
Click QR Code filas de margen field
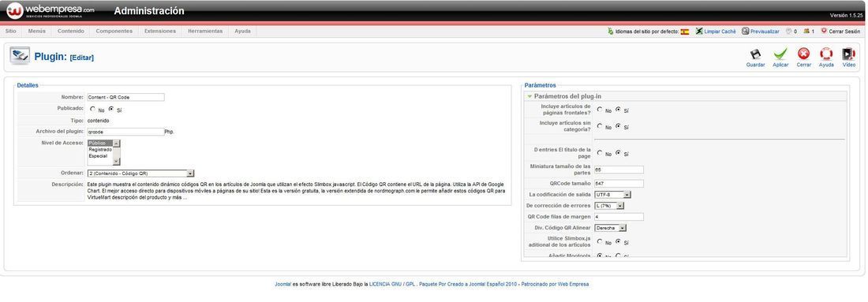tap(619, 217)
